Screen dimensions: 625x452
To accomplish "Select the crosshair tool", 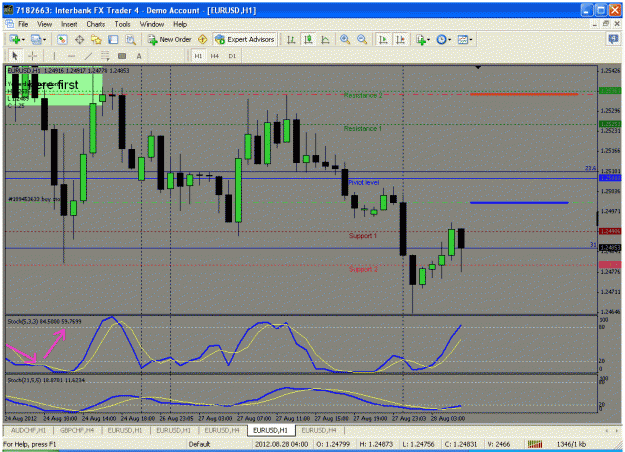I will click(x=33, y=56).
